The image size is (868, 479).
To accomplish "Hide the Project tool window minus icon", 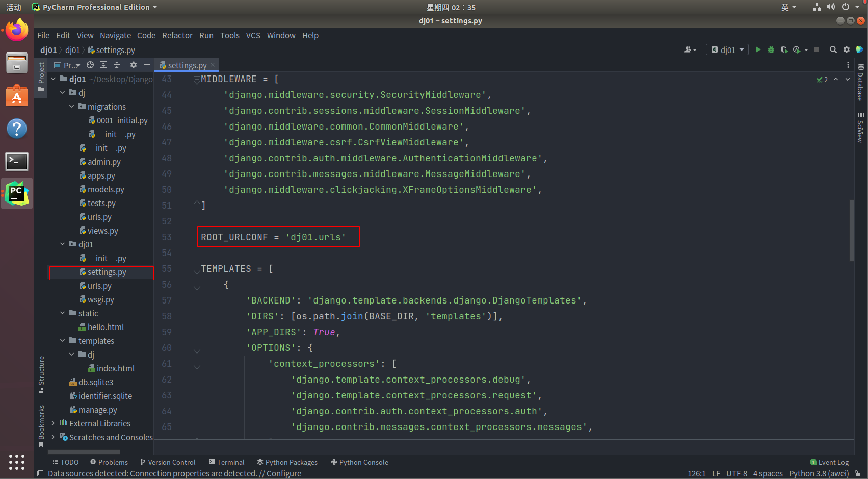I will (x=147, y=65).
